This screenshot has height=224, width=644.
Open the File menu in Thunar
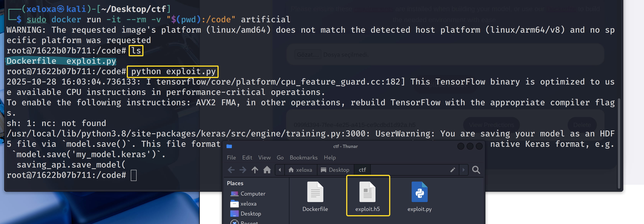[231, 158]
